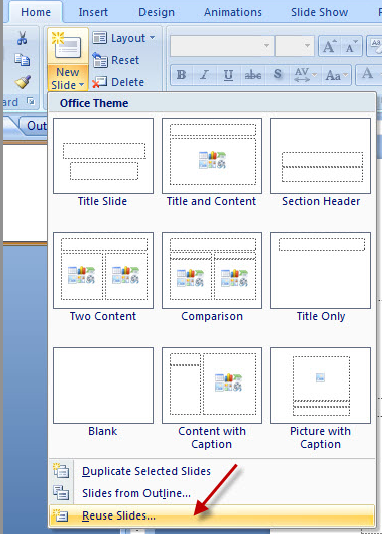Increase font size with Grow Font
382x534 pixels.
[329, 46]
